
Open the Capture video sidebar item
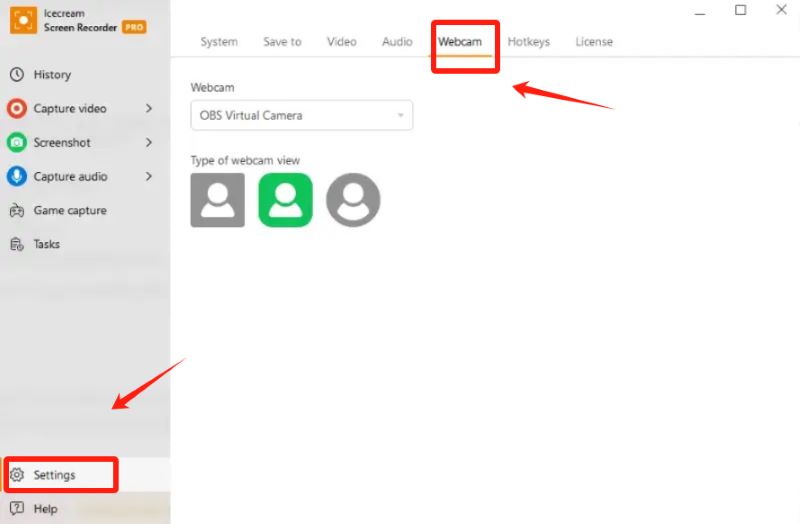pos(85,108)
